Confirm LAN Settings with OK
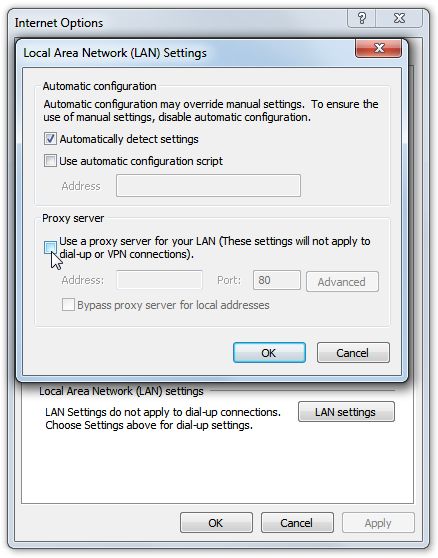The image size is (438, 558). coord(269,353)
